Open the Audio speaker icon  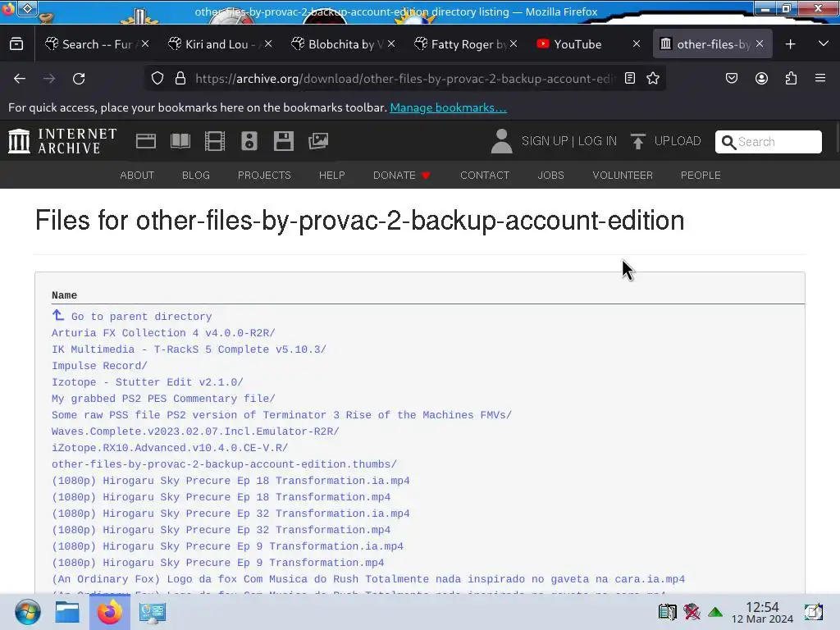point(249,141)
